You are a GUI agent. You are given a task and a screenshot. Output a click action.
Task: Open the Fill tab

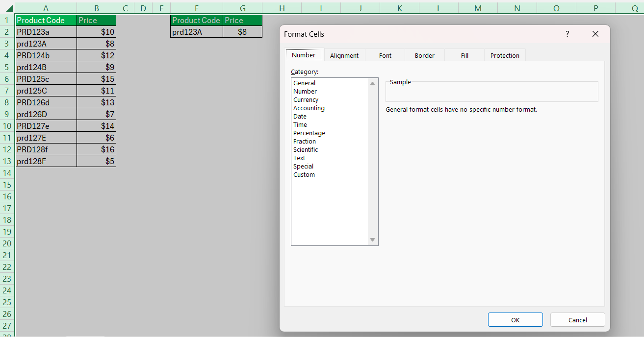[x=464, y=55]
